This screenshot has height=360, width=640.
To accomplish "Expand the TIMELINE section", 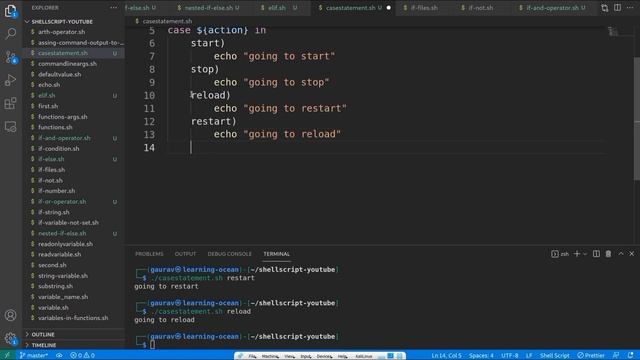I will point(73,345).
